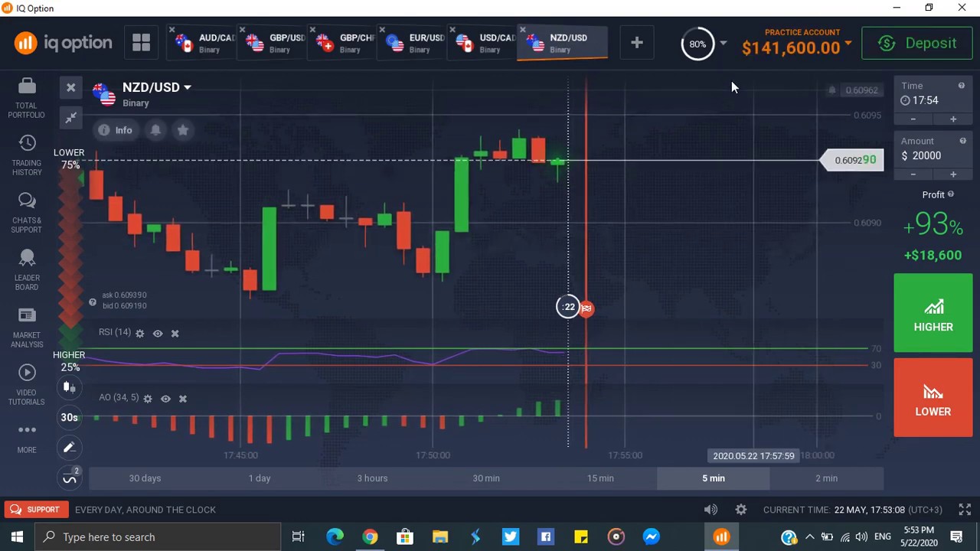The image size is (980, 551).
Task: Open Trading History in sidebar
Action: tap(27, 155)
